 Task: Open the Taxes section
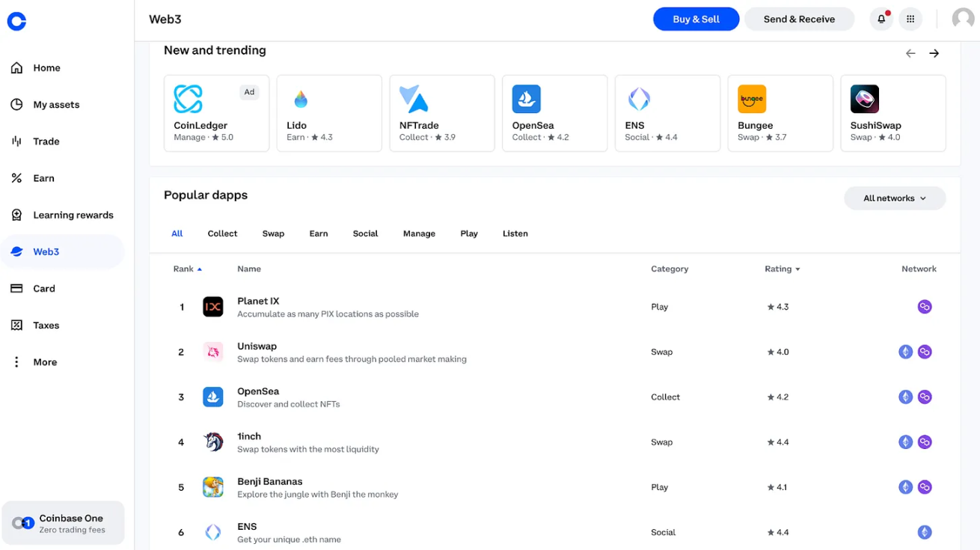point(16,325)
